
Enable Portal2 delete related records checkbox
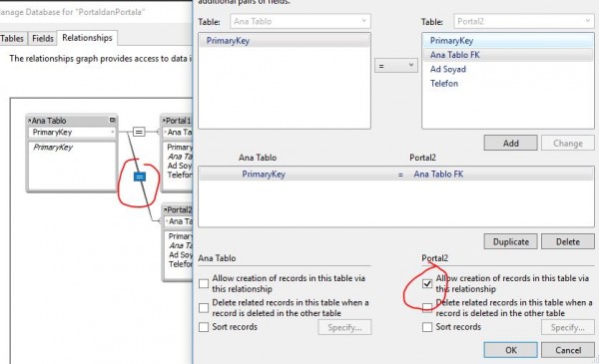click(x=427, y=307)
